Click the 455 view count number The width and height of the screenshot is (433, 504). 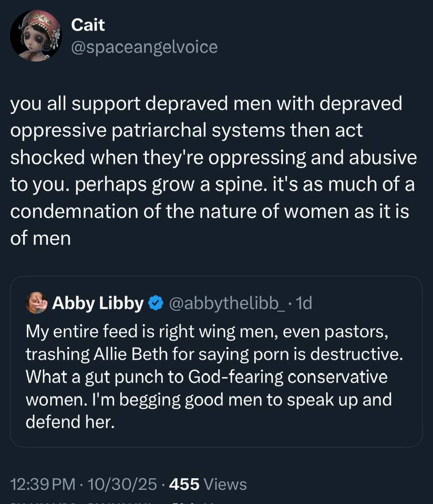coord(184,484)
